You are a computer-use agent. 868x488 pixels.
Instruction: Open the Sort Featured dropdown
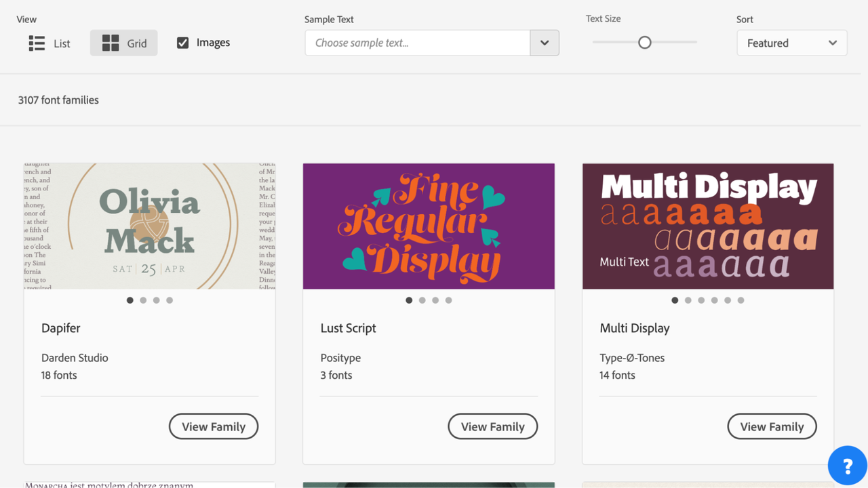point(791,43)
